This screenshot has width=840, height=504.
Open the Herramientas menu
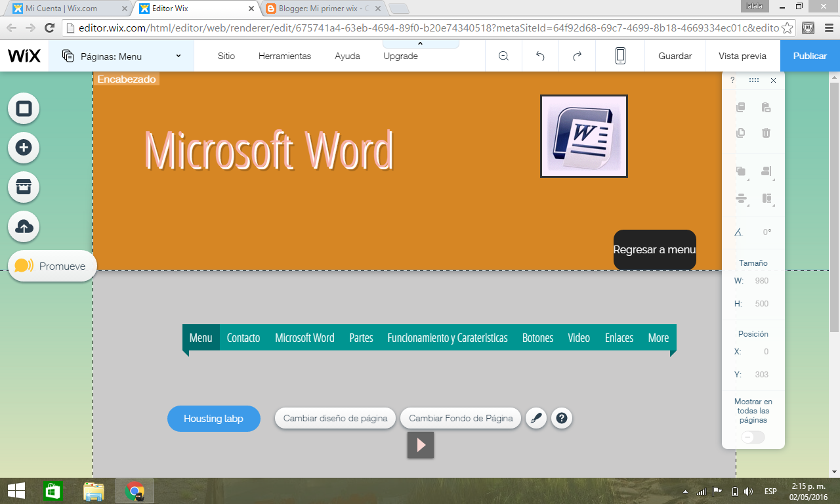(285, 56)
